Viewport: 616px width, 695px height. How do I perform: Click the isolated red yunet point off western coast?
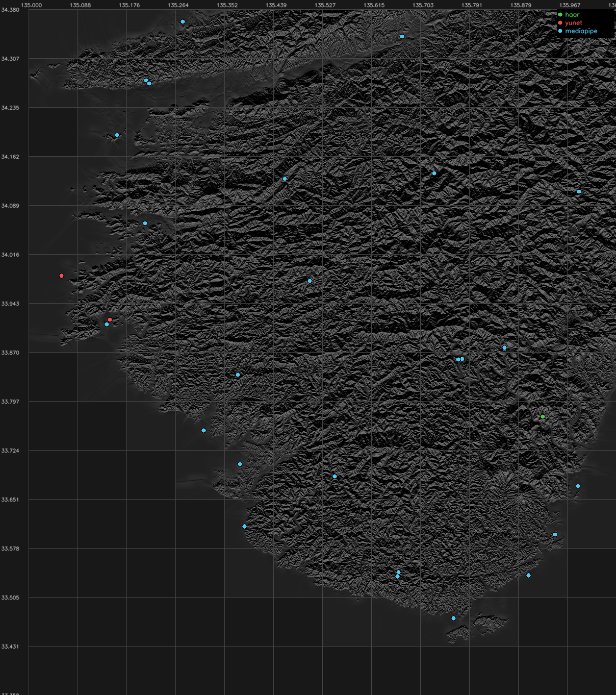point(62,276)
